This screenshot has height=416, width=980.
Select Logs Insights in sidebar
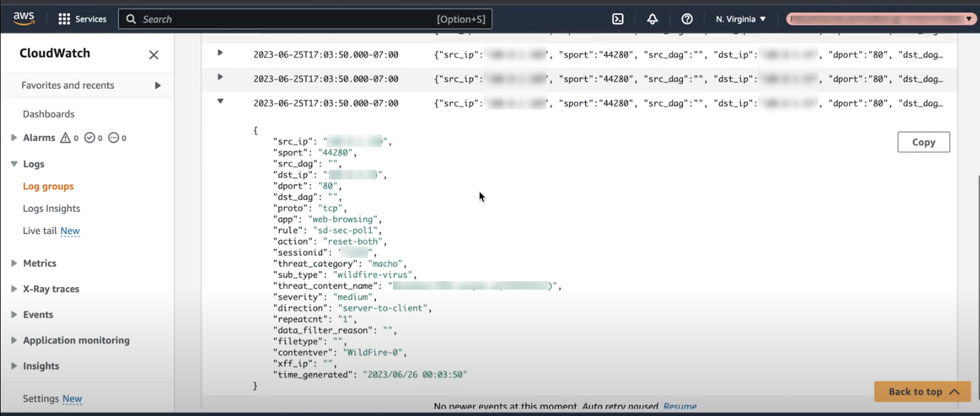click(51, 208)
